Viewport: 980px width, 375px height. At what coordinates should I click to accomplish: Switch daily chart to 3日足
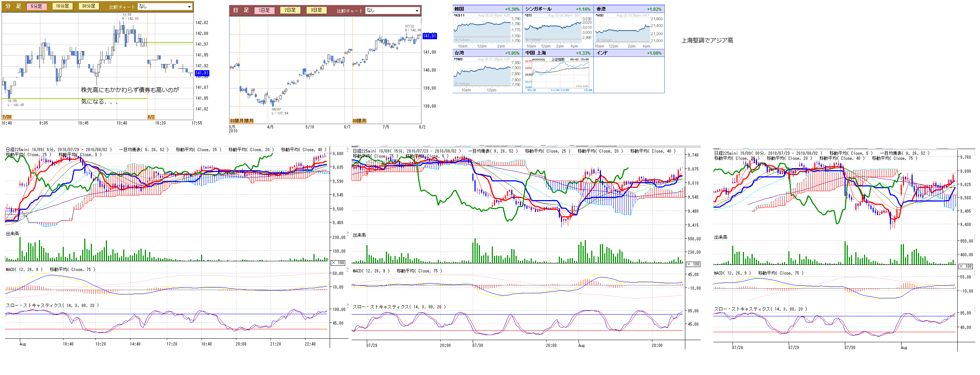tap(316, 10)
